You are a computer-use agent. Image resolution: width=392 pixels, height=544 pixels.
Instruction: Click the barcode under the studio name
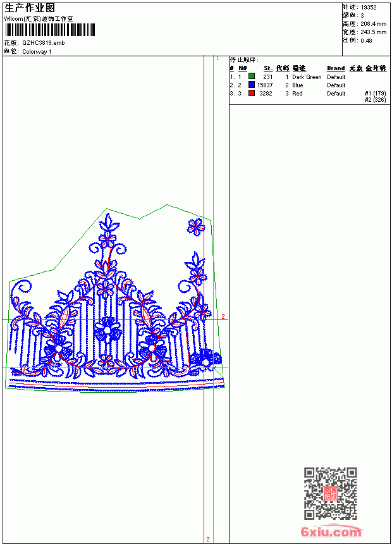point(49,30)
